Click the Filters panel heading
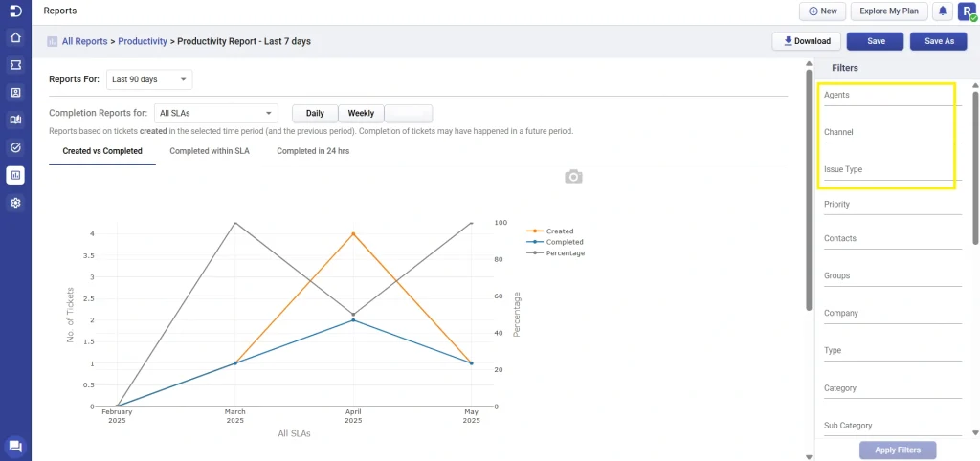Screen dimensions: 980x461 [844, 68]
